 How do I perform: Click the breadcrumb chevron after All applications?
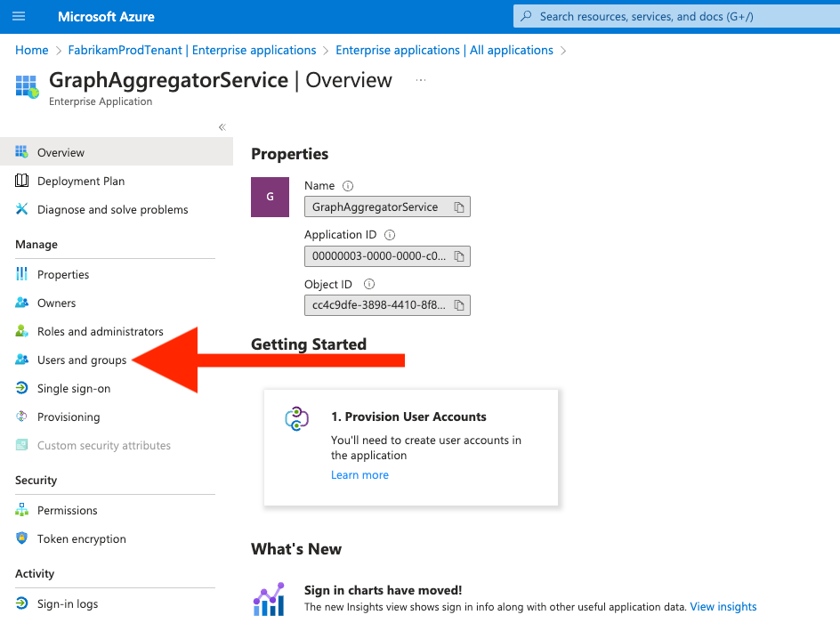563,51
